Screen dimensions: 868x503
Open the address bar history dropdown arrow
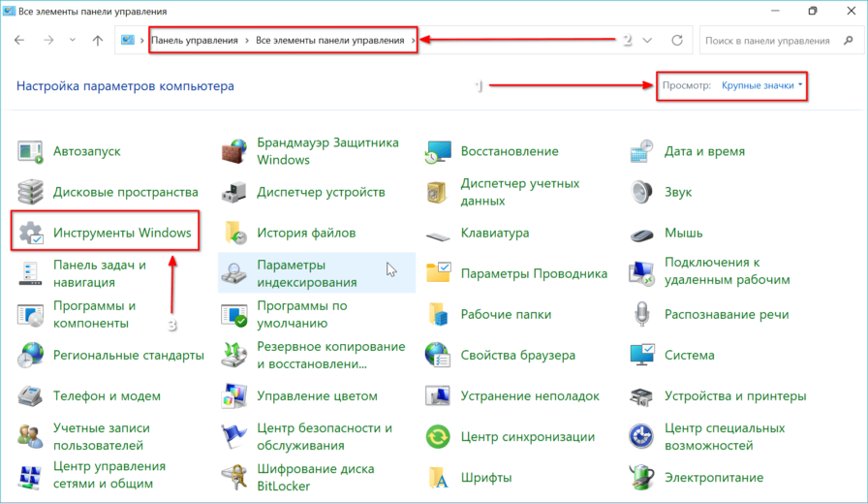[647, 41]
